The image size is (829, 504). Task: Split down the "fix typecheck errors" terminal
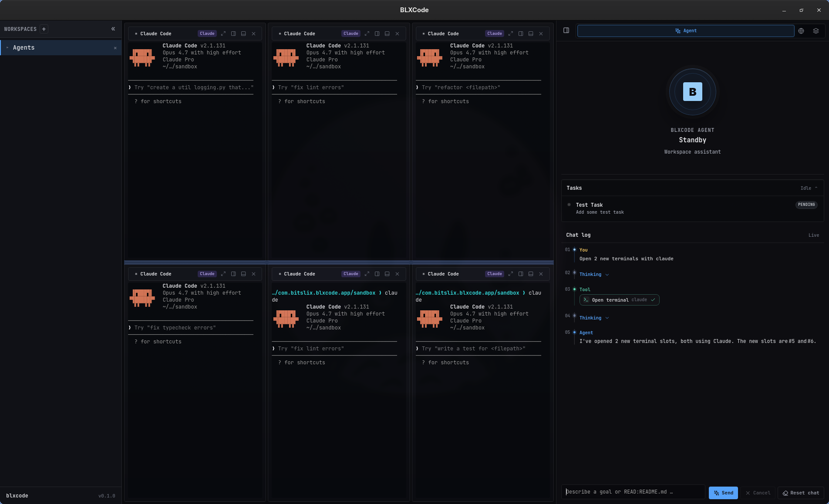(x=243, y=274)
